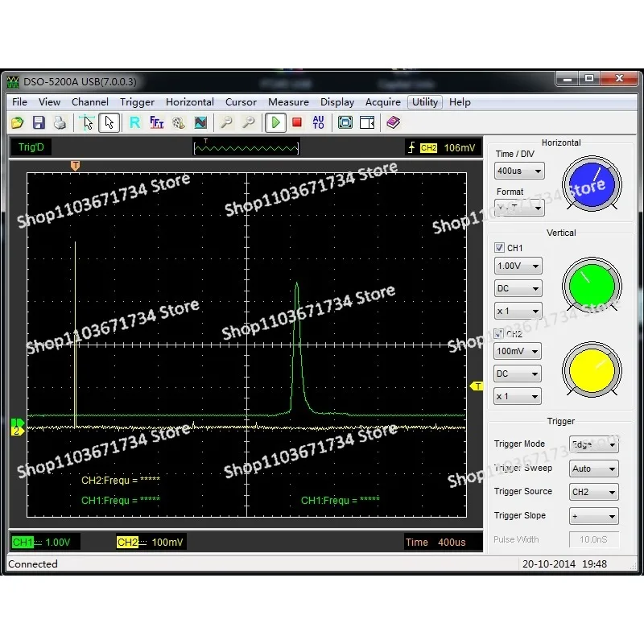Save the waveform with the floppy disk icon
Image resolution: width=644 pixels, height=644 pixels.
[39, 122]
